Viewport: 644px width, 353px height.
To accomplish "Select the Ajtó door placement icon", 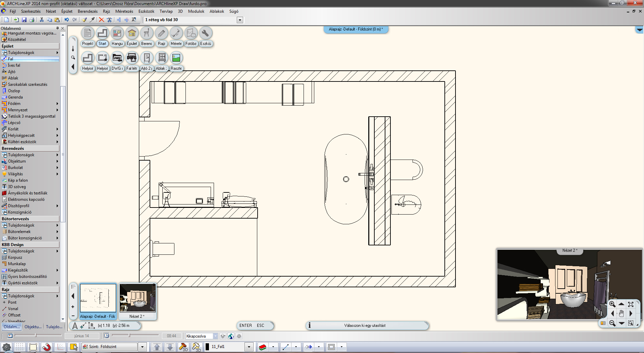I will pos(147,58).
